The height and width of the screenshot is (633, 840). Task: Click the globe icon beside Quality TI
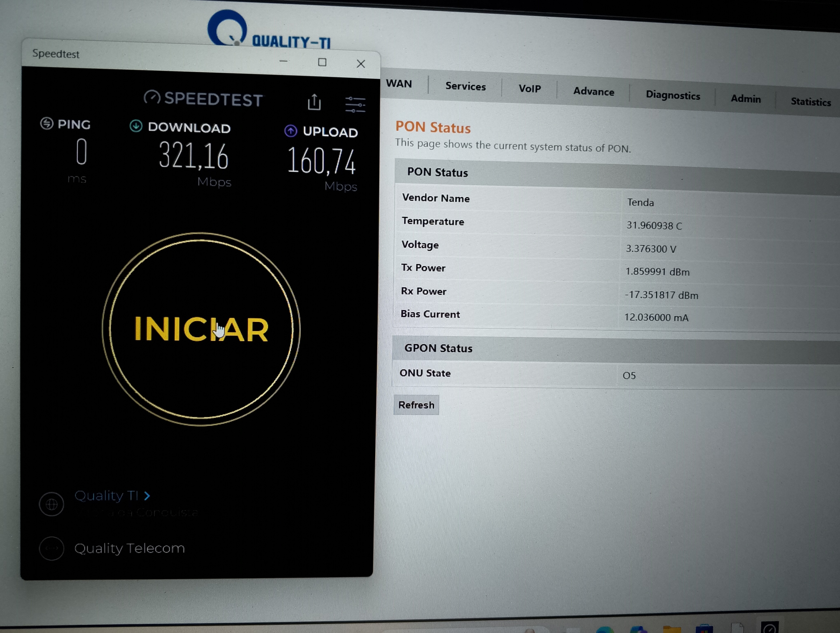(52, 504)
